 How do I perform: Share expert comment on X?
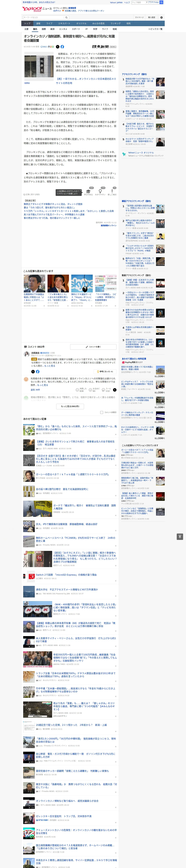(33, 372)
